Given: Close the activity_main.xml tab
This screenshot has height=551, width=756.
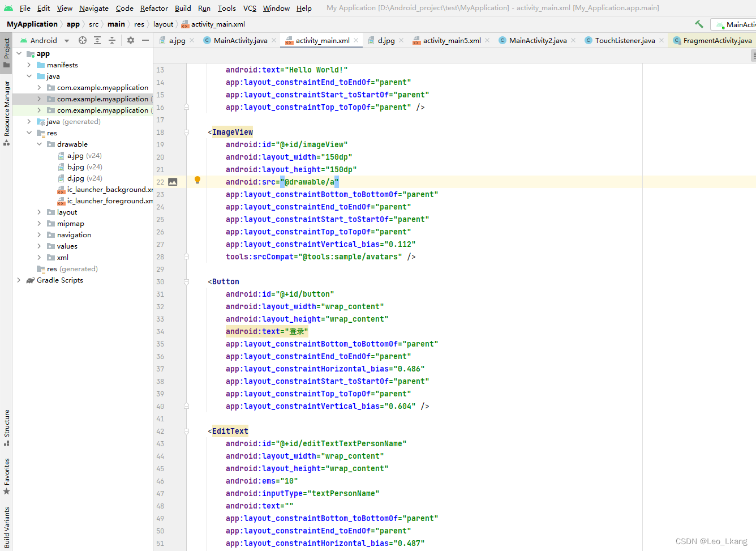Looking at the screenshot, I should tap(356, 40).
